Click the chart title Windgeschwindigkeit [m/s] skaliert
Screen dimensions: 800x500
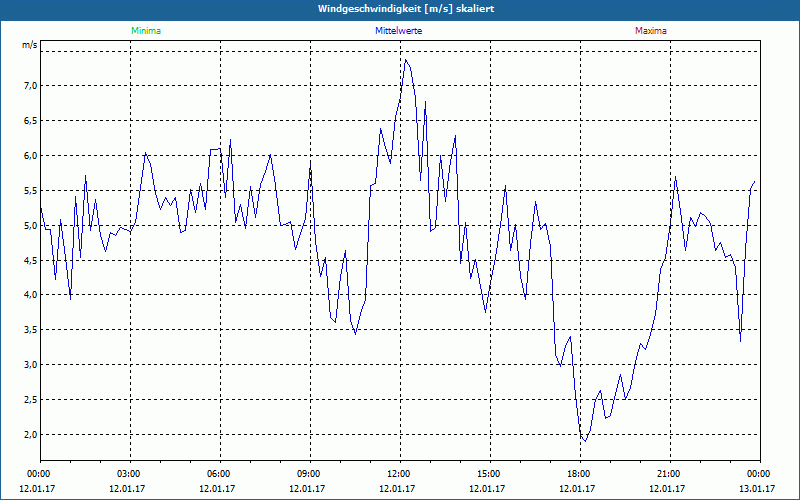tap(406, 9)
